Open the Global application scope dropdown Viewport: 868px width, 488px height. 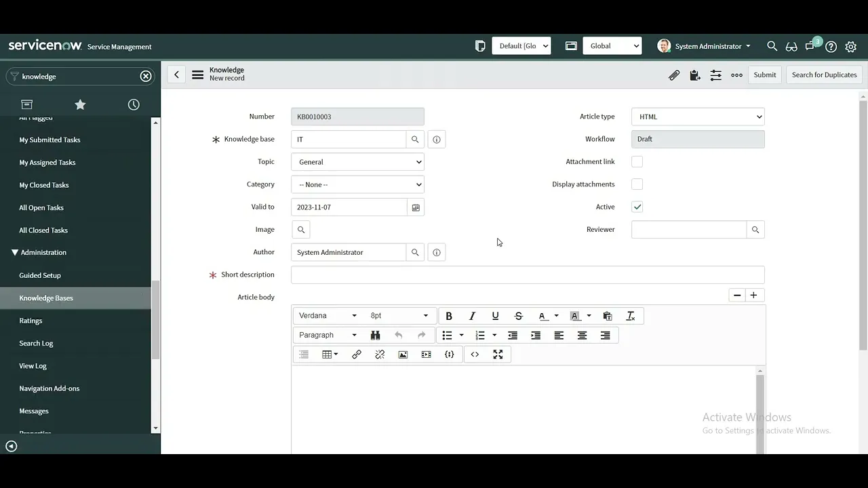tap(612, 46)
